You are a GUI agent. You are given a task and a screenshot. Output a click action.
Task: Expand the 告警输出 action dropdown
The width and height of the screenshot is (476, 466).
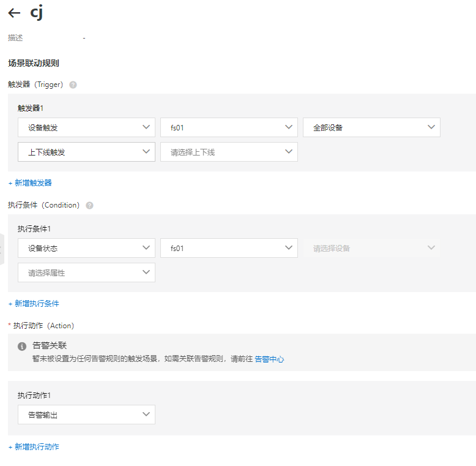click(x=86, y=415)
